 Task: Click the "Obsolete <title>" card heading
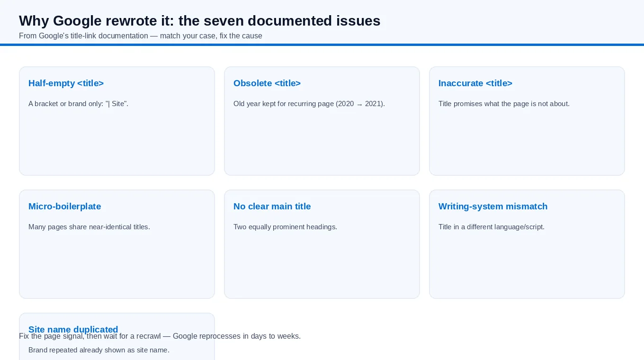pyautogui.click(x=267, y=83)
